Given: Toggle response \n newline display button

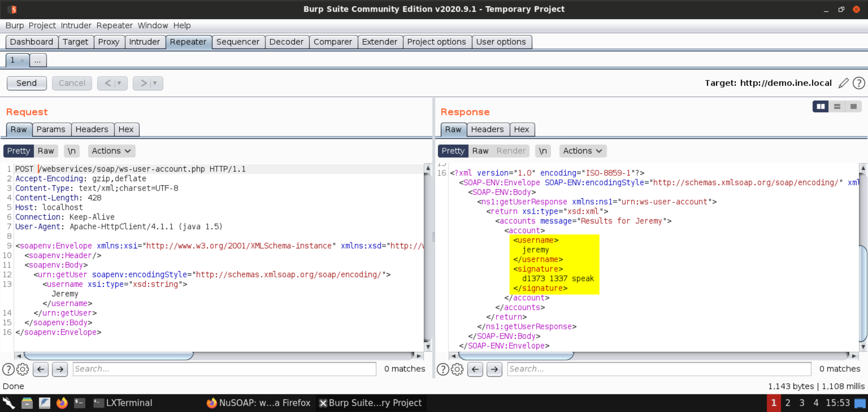Looking at the screenshot, I should click(x=542, y=151).
